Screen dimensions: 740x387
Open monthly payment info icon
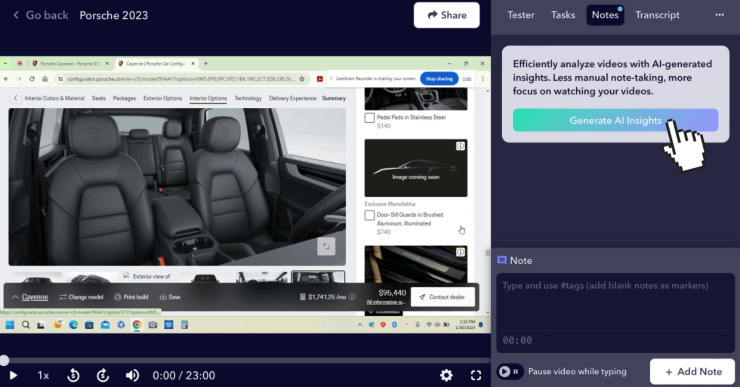[x=352, y=297]
